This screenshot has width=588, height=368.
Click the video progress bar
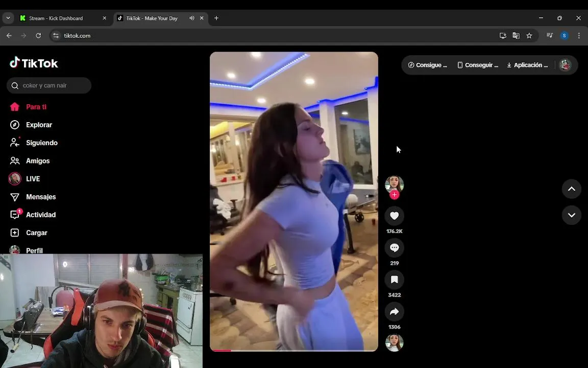pos(293,350)
